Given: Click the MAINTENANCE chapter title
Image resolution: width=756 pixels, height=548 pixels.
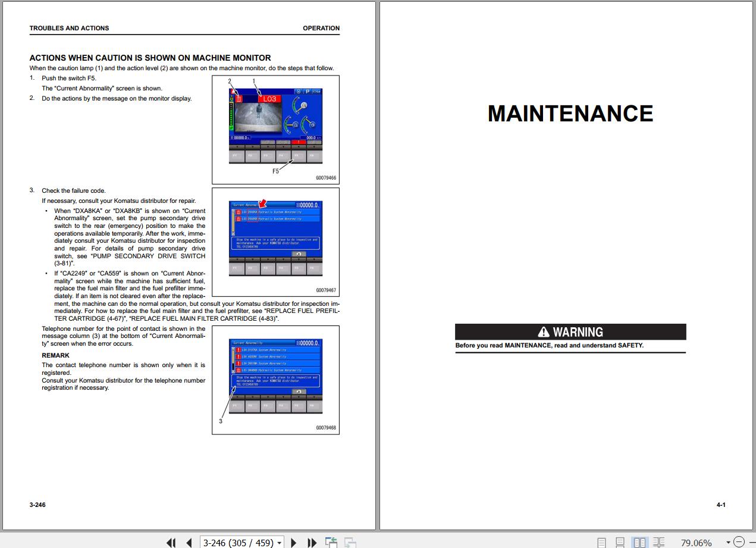Looking at the screenshot, I should coord(570,114).
